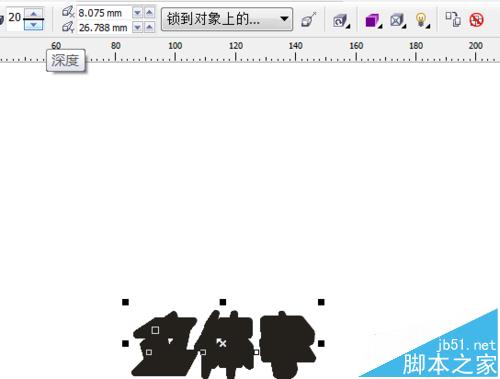
Task: Click the top-right selection handle
Action: click(x=321, y=302)
